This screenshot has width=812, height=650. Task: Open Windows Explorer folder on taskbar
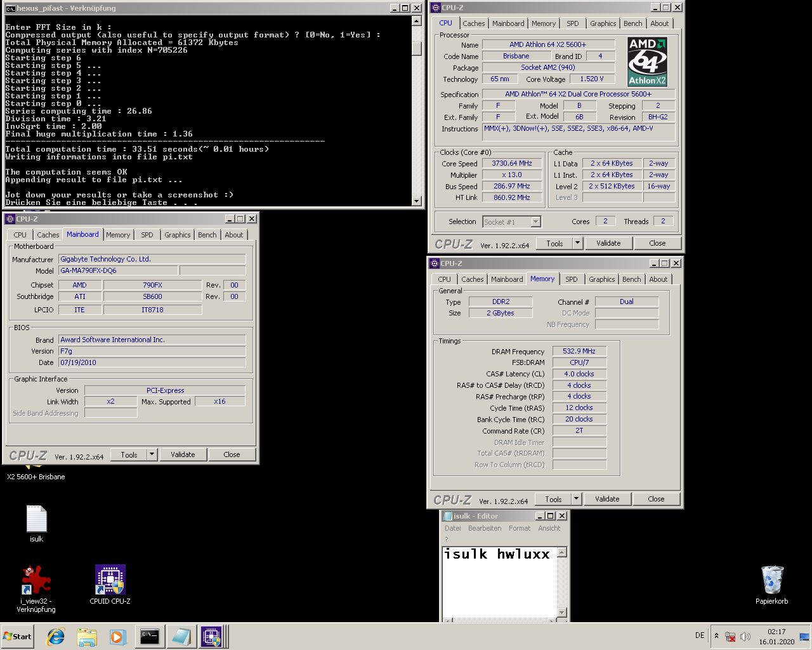(x=87, y=637)
